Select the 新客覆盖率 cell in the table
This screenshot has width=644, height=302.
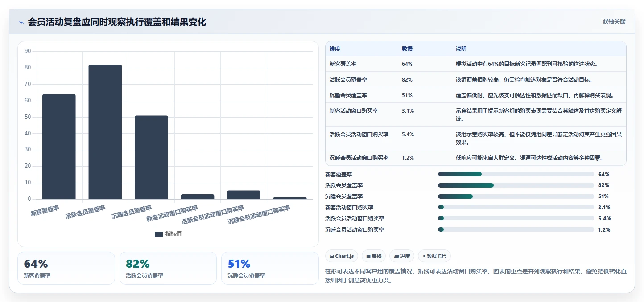343,64
